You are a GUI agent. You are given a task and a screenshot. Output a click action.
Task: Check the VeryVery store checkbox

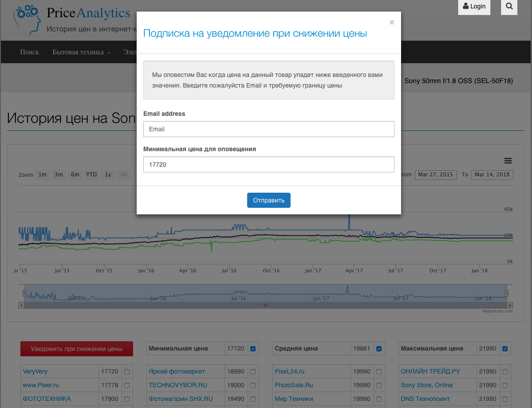(127, 372)
